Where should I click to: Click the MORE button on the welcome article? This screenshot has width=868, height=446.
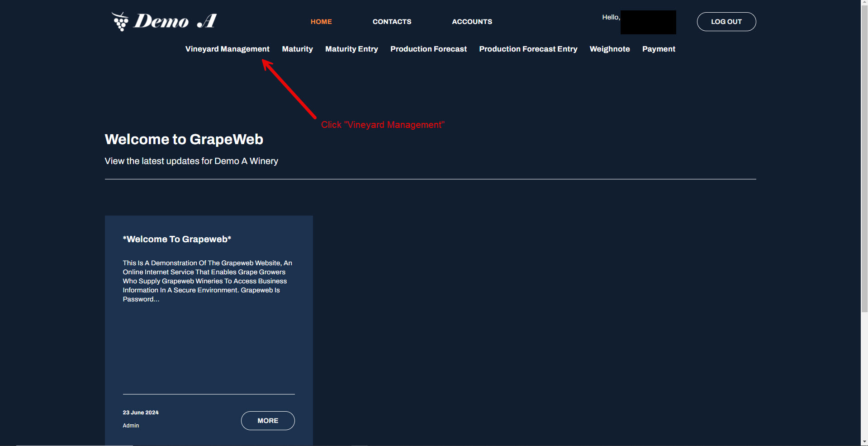tap(268, 420)
